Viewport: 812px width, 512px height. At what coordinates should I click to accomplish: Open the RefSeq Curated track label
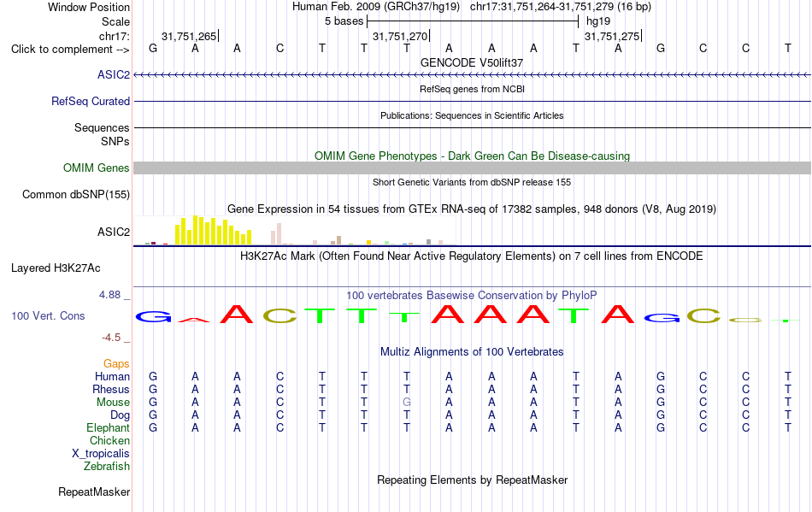click(91, 102)
